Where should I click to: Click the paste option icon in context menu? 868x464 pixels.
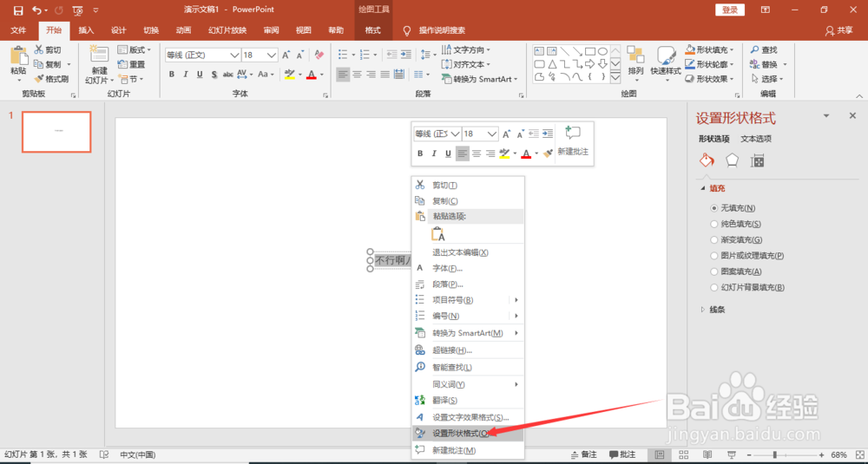[x=437, y=233]
